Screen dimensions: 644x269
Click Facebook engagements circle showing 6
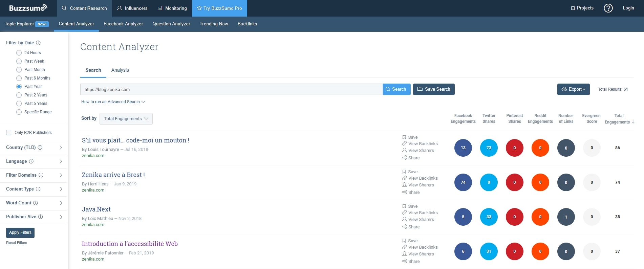point(463,251)
